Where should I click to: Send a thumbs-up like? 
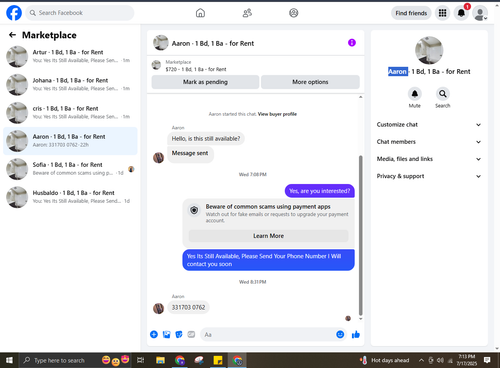point(356,334)
